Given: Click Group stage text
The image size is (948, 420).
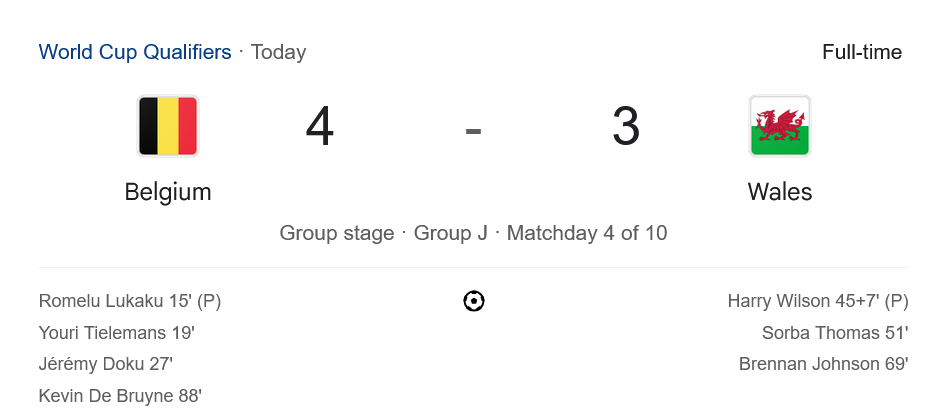Looking at the screenshot, I should [337, 233].
